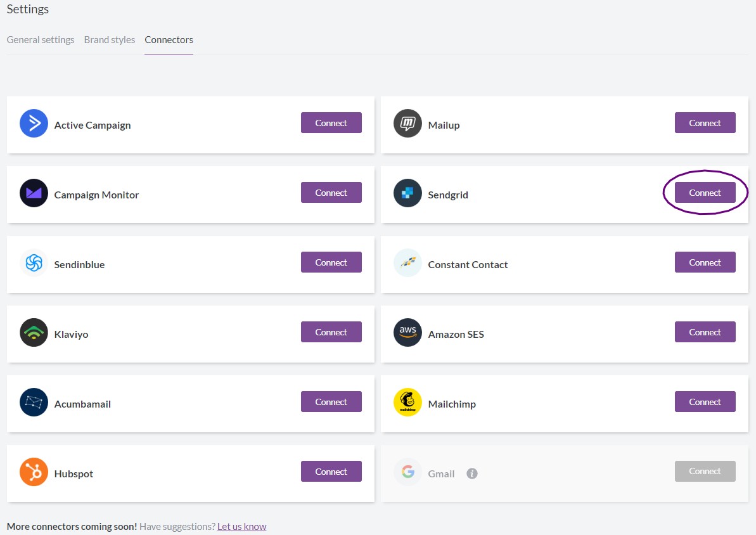Click the Constant Contact logo
Viewport: 756px width, 535px height.
coord(407,263)
